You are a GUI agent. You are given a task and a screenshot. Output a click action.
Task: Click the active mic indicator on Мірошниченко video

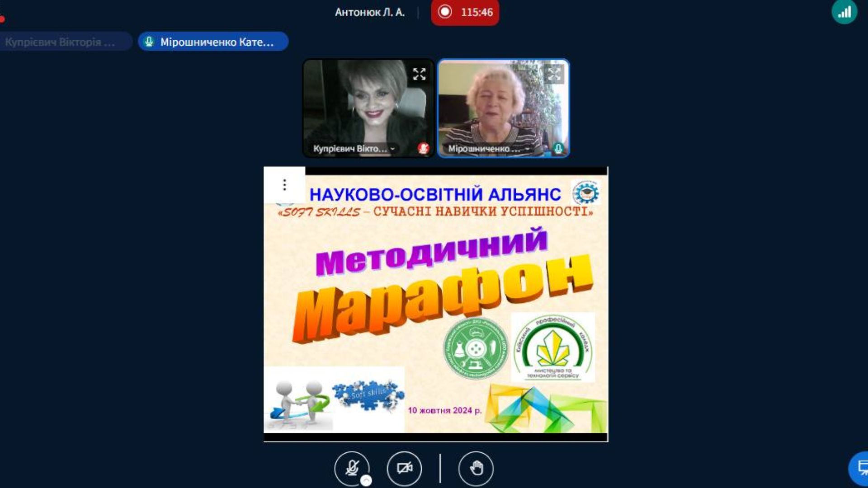pyautogui.click(x=558, y=148)
